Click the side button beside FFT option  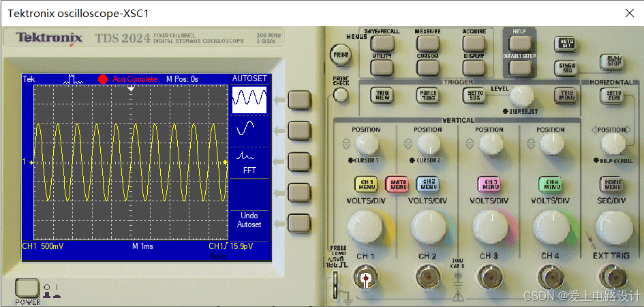pyautogui.click(x=299, y=162)
